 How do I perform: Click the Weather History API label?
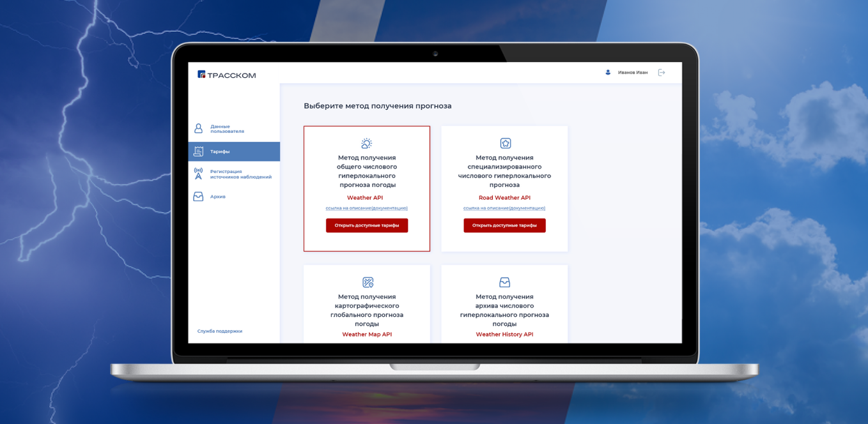(x=504, y=335)
